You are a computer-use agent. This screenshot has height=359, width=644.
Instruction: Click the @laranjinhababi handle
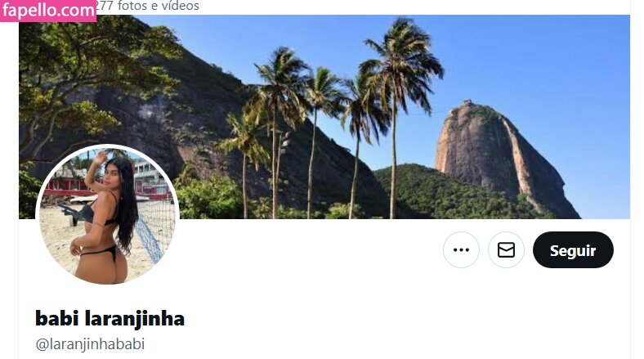click(90, 344)
